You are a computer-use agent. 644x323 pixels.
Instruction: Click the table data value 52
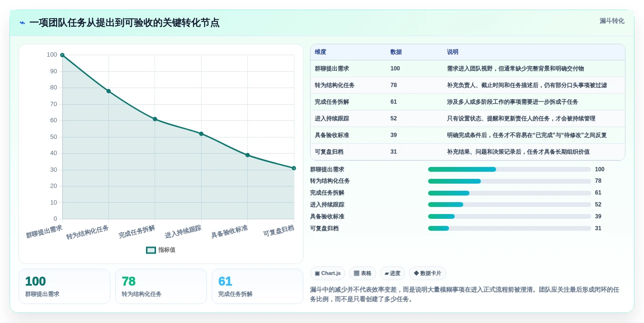click(x=394, y=118)
